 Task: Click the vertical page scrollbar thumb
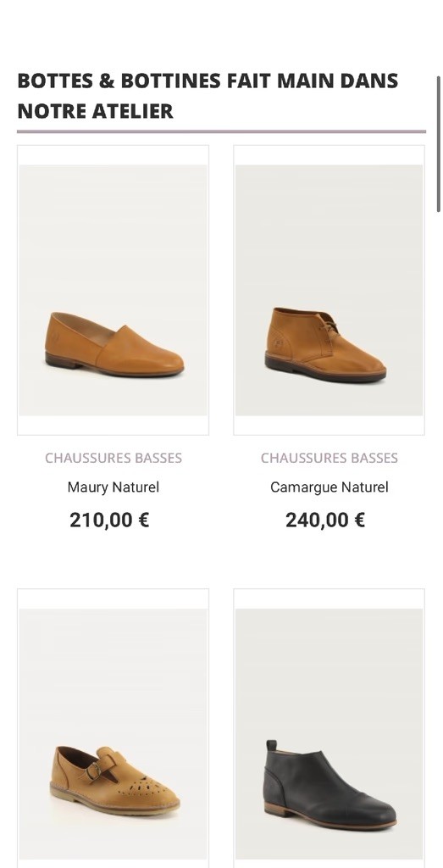click(x=439, y=144)
